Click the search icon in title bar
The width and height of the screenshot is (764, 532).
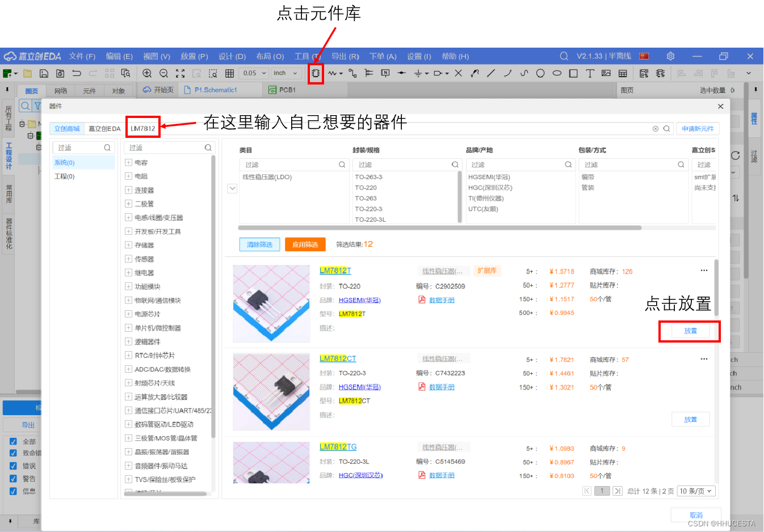[x=564, y=56]
